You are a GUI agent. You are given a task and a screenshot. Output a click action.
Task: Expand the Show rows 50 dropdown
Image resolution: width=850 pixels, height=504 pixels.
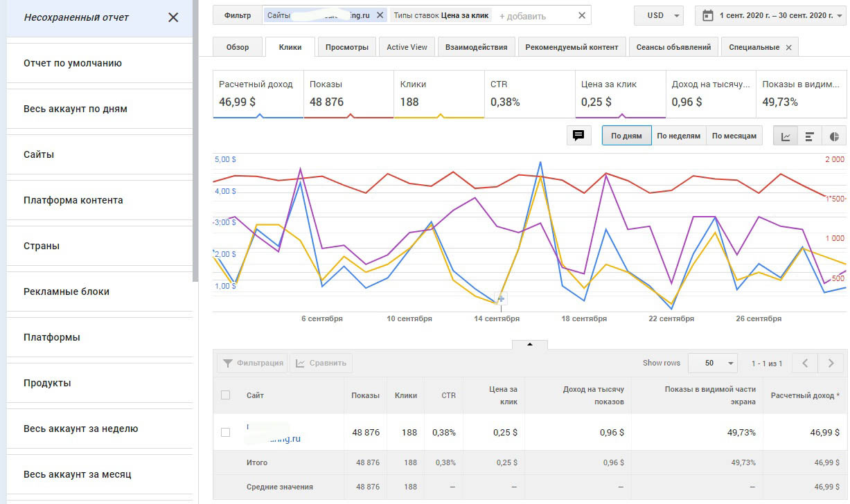coord(720,363)
